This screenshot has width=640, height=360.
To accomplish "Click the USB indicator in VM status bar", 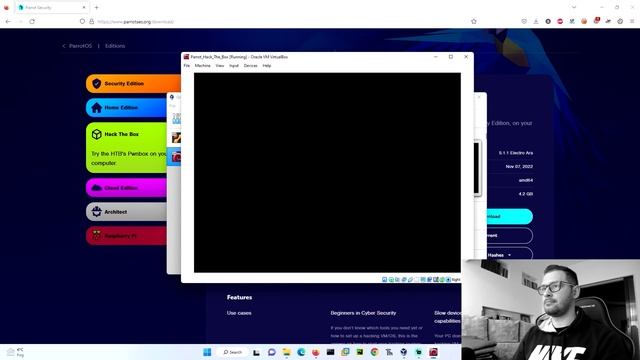I will click(410, 280).
